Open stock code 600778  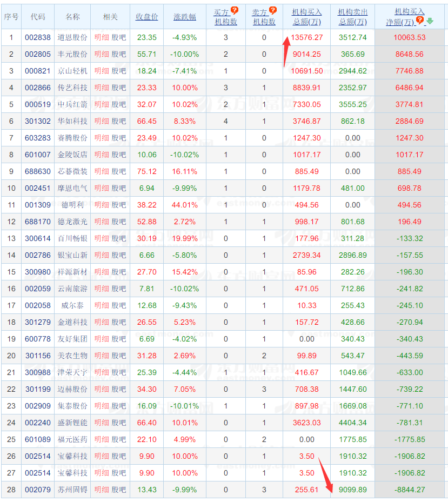(38, 339)
